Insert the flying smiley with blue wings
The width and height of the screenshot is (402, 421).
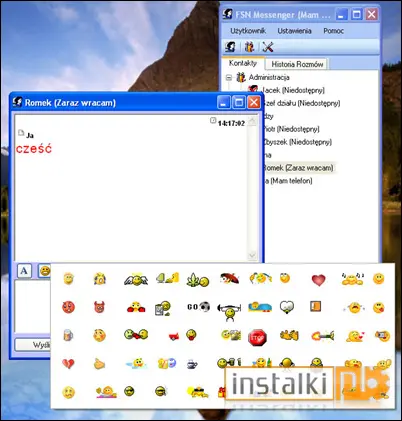pyautogui.click(x=136, y=364)
